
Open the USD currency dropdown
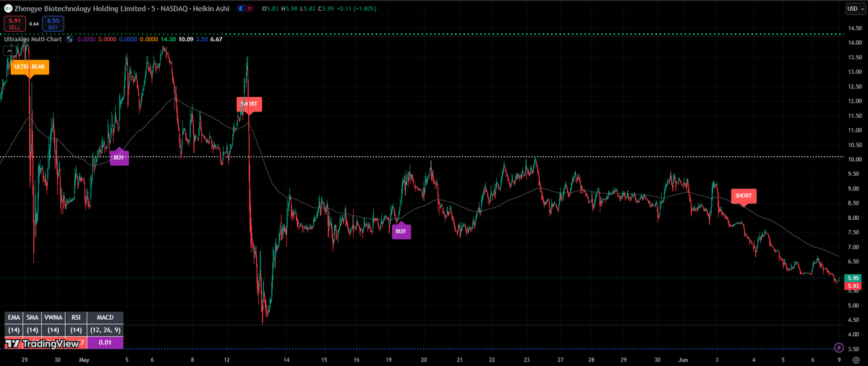pos(854,9)
